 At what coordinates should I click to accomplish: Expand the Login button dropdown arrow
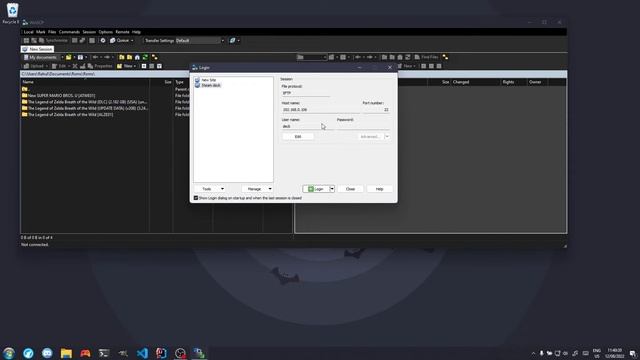point(332,189)
